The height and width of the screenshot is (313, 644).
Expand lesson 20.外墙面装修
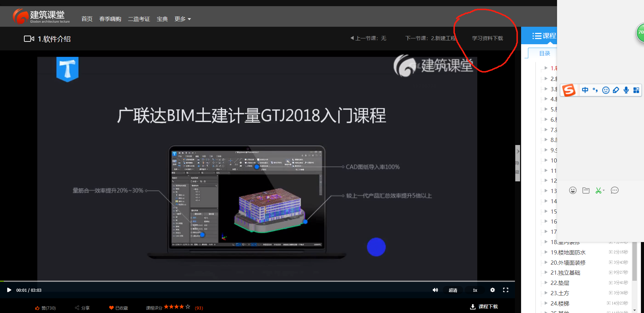[546, 263]
